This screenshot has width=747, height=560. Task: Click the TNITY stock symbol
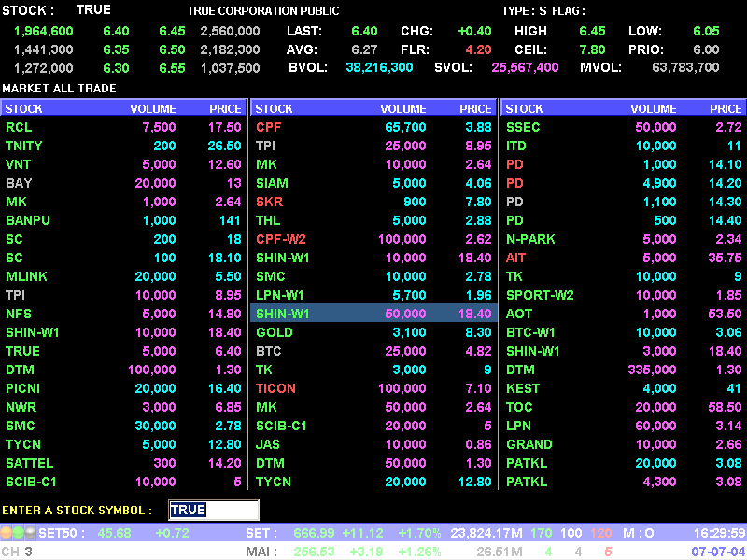[24, 146]
